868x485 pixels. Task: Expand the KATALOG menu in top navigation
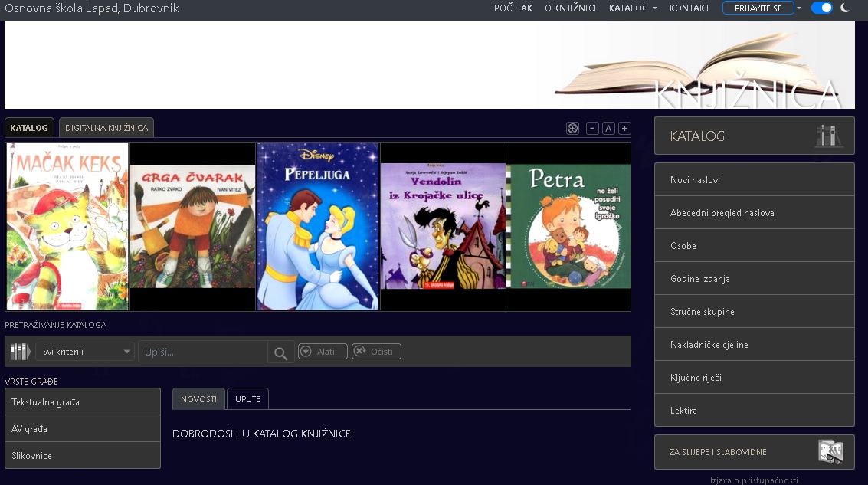point(633,8)
